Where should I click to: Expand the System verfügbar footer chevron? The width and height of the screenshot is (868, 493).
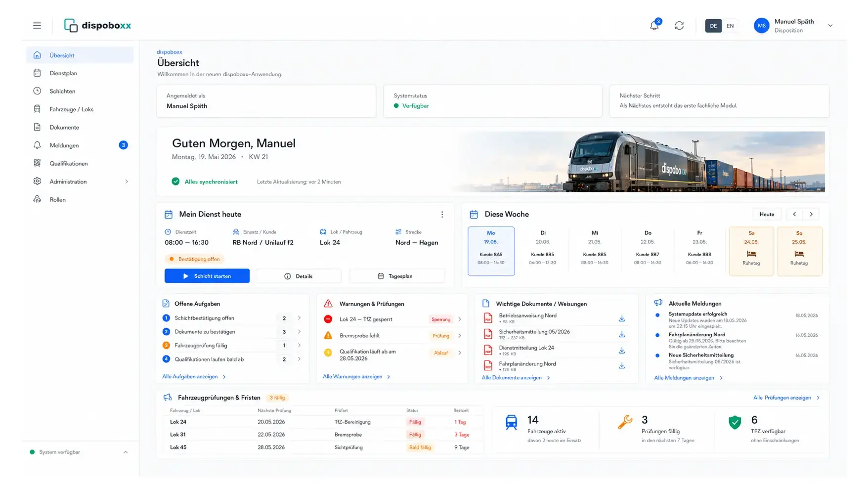pyautogui.click(x=126, y=452)
